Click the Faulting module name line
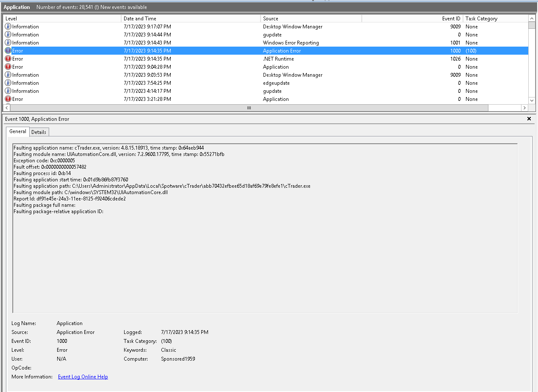This screenshot has width=538, height=392. click(x=119, y=154)
